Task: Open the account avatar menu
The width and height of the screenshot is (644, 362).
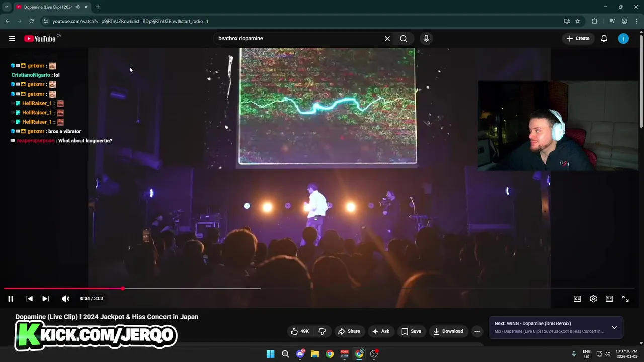Action: [x=623, y=39]
